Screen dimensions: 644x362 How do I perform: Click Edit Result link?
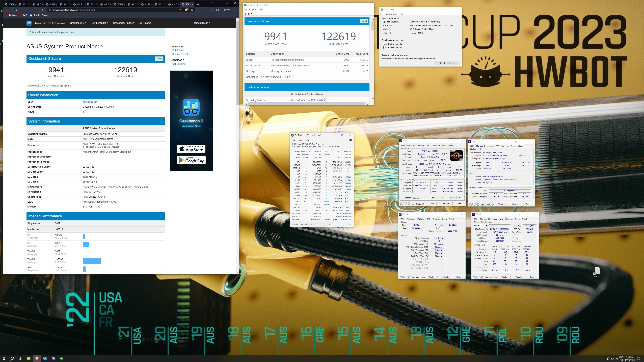click(x=178, y=50)
